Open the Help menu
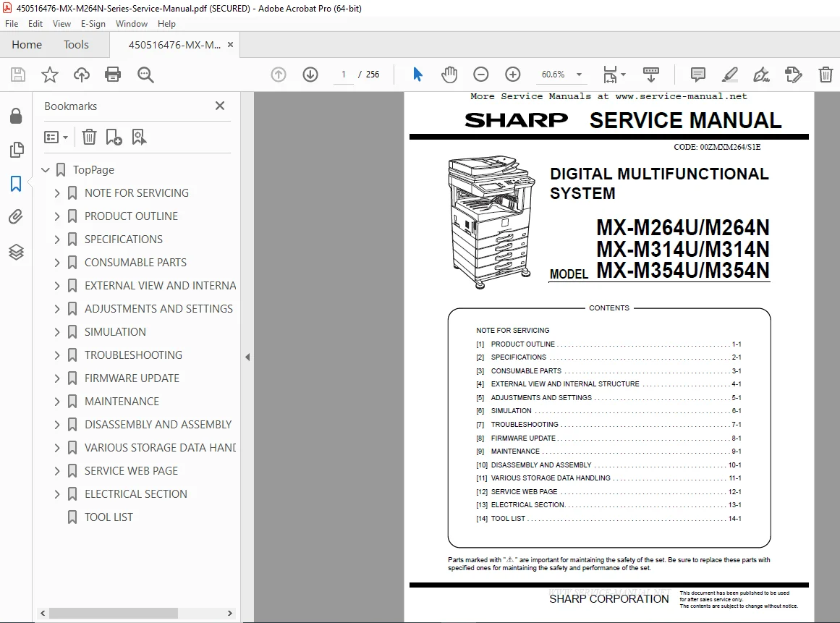The width and height of the screenshot is (840, 623). [166, 24]
